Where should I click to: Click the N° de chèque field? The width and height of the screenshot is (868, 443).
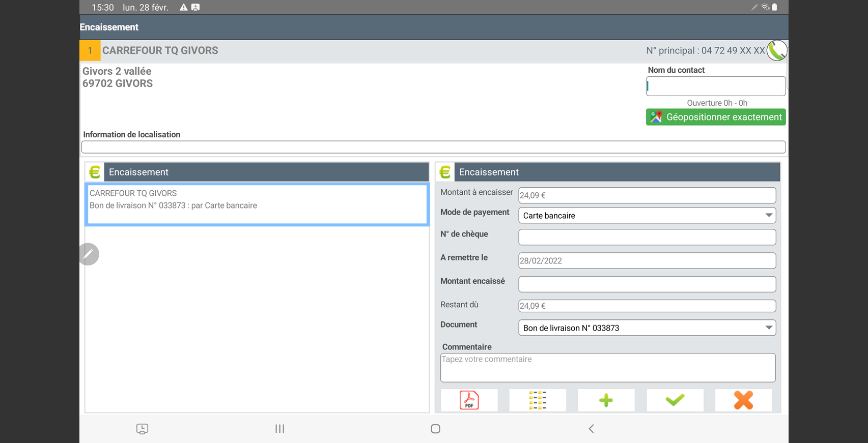coord(647,237)
